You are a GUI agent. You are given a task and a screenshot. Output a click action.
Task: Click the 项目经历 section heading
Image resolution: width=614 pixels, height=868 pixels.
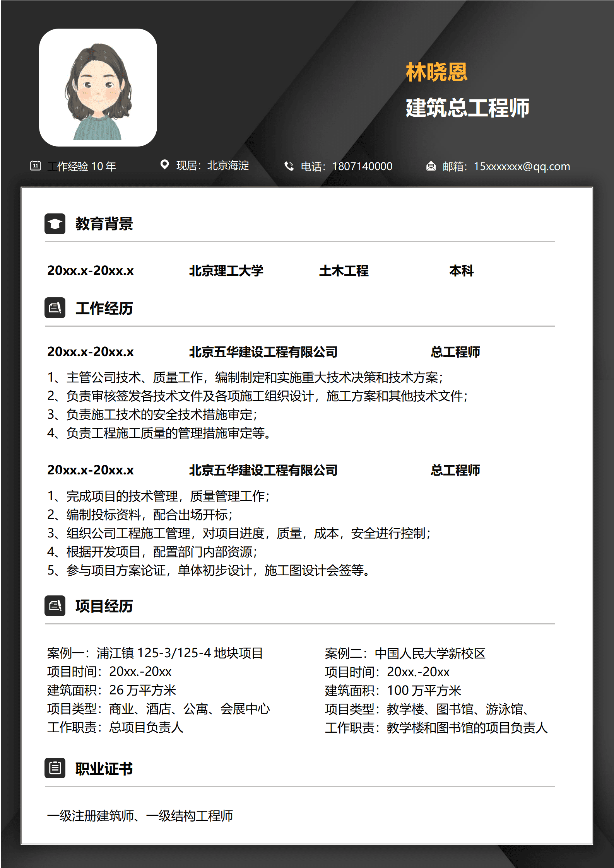[x=104, y=606]
